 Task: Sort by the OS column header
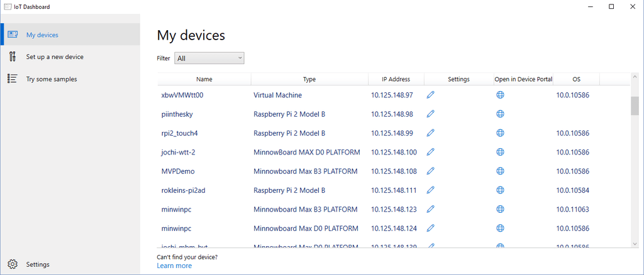point(576,80)
